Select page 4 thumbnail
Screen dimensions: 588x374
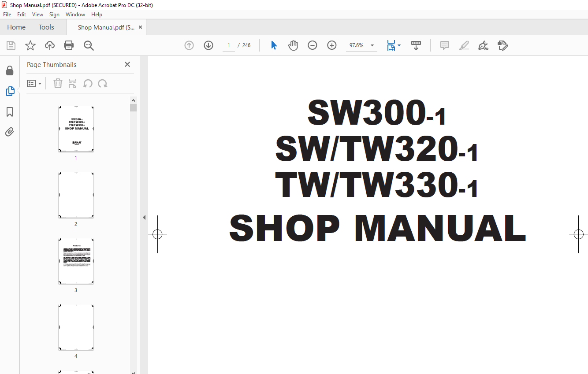76,327
